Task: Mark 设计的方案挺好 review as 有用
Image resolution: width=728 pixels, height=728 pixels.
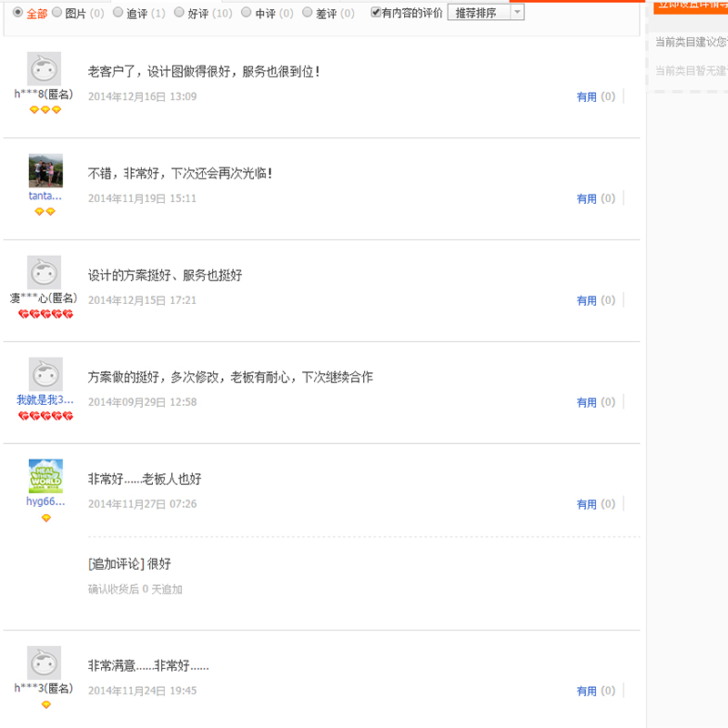Action: tap(586, 301)
